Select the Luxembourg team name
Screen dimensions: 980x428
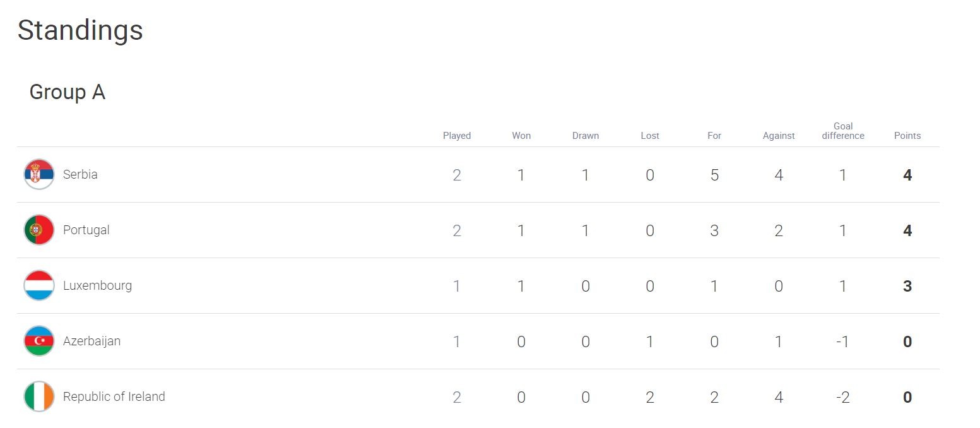click(x=98, y=285)
